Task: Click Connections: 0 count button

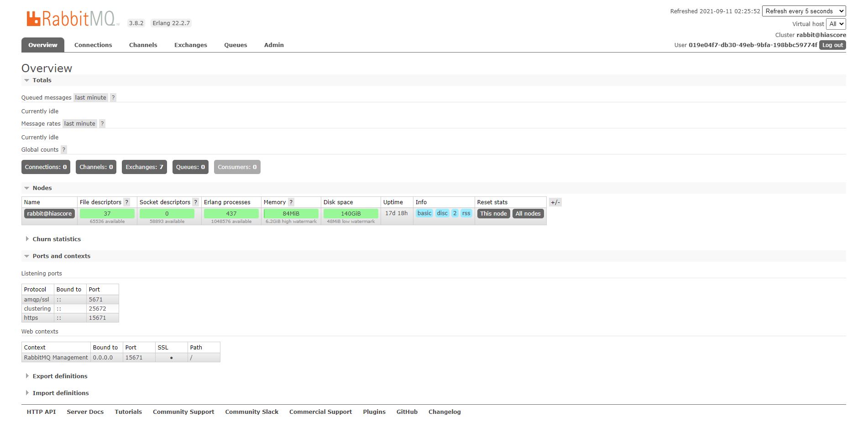Action: 46,167
